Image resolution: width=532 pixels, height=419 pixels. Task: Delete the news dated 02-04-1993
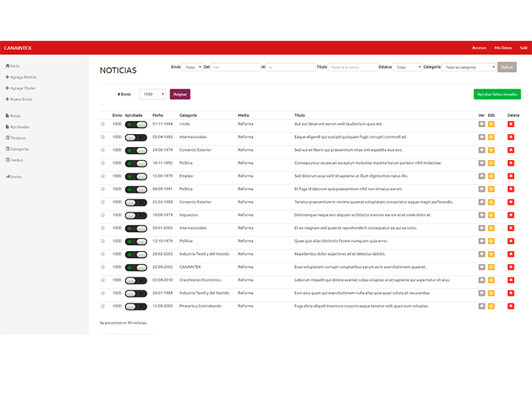pyautogui.click(x=510, y=137)
